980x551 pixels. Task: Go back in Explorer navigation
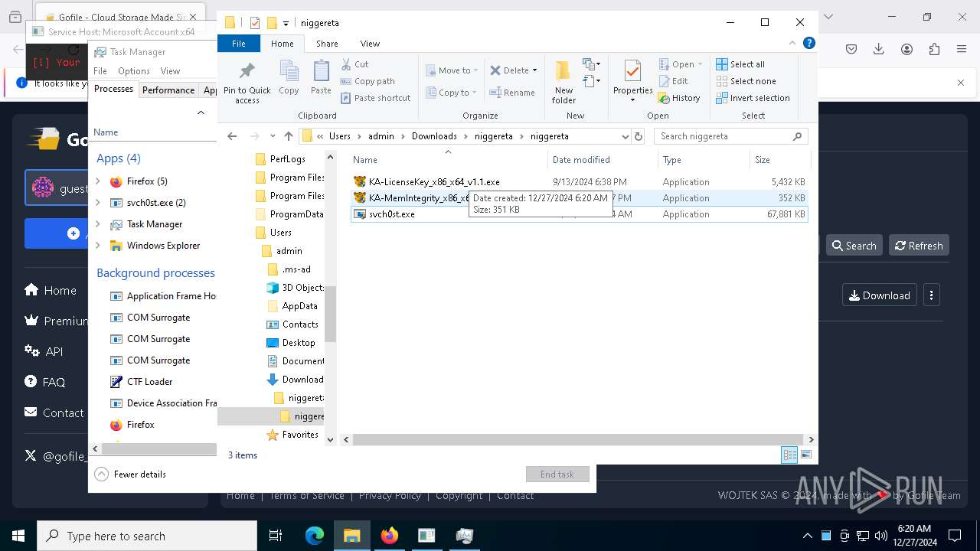[x=232, y=136]
